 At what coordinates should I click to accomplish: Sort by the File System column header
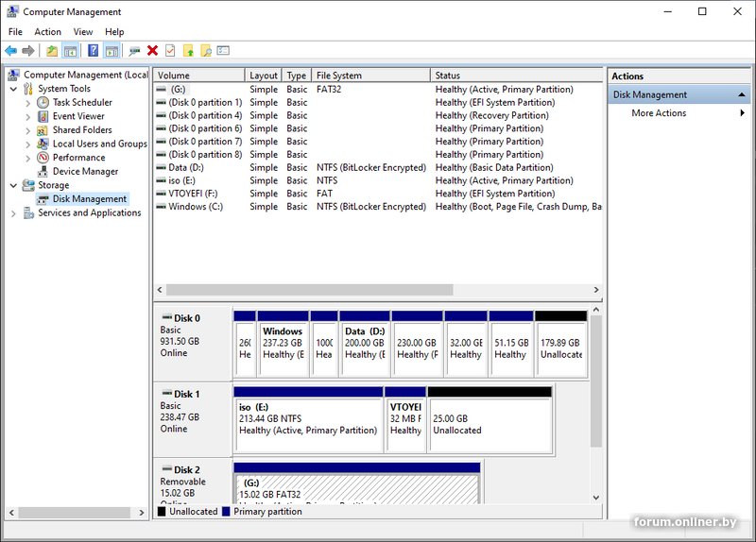370,76
